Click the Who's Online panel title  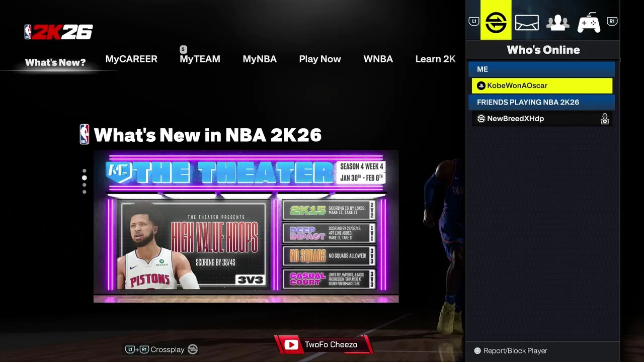pos(543,50)
